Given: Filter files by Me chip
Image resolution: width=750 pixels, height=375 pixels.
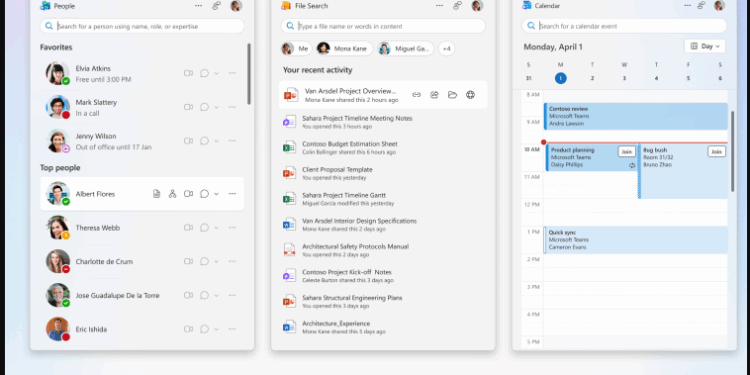Looking at the screenshot, I should click(297, 48).
